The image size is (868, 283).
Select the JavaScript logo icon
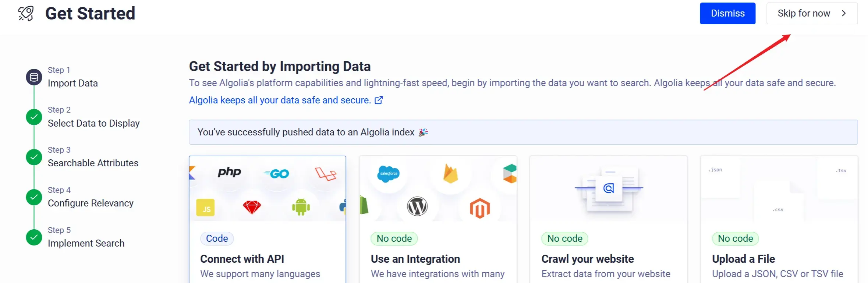coord(205,208)
